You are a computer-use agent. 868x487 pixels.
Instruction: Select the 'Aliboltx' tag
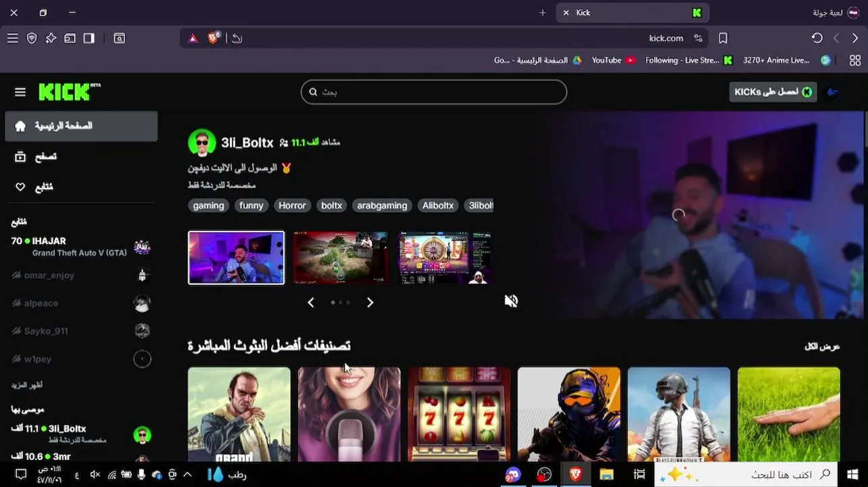[x=438, y=206]
